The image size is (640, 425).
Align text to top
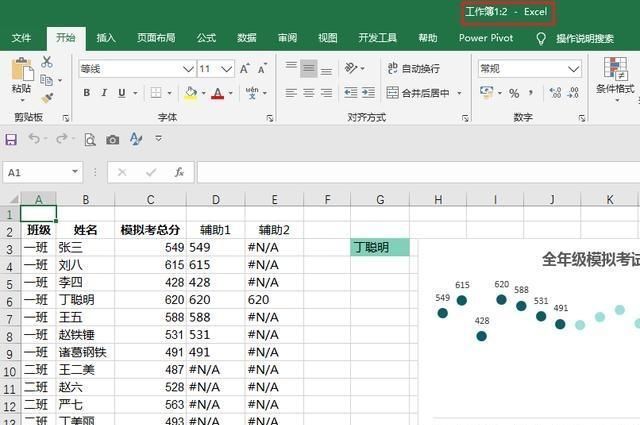(x=291, y=66)
